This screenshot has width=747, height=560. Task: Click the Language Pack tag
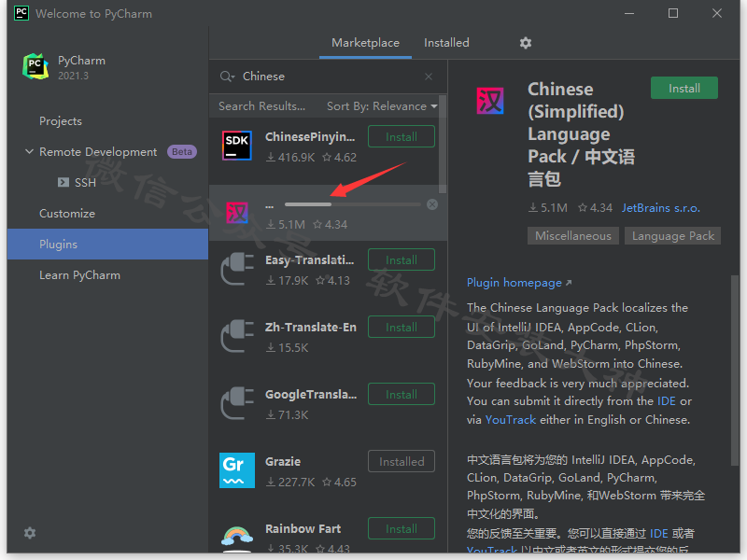(x=672, y=236)
